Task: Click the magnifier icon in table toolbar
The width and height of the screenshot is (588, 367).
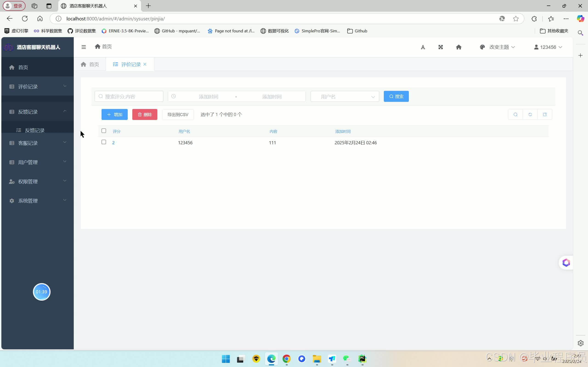Action: click(515, 114)
